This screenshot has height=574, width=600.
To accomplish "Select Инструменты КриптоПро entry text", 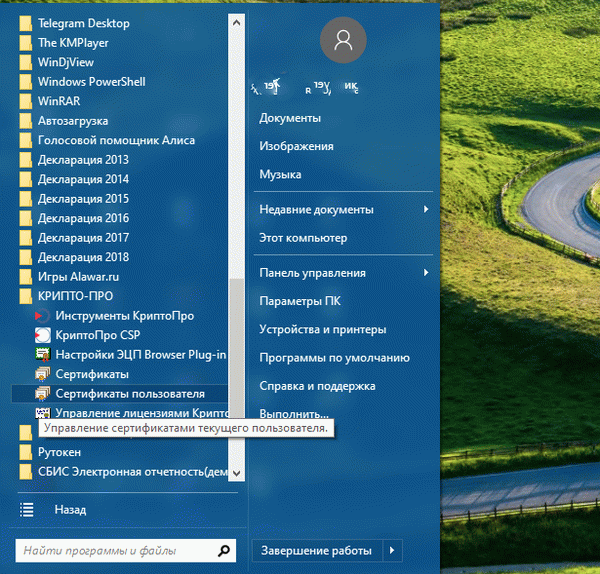I will coord(125,316).
